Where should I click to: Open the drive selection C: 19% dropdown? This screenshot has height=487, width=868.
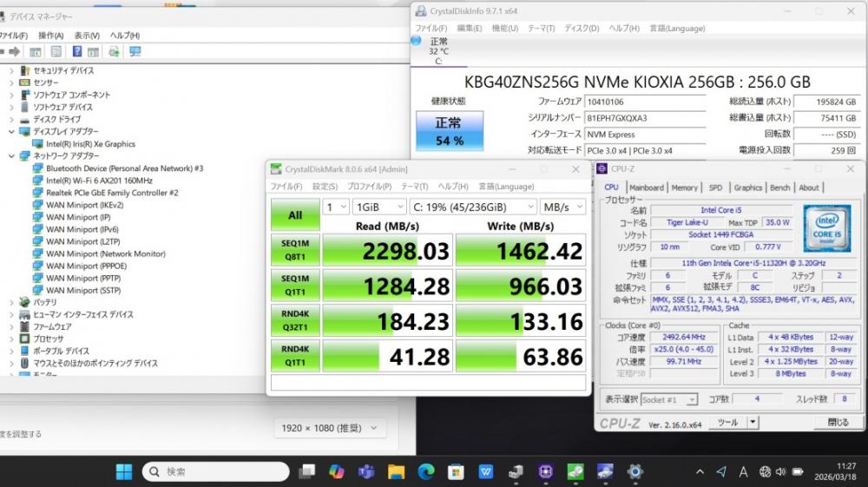coord(474,207)
